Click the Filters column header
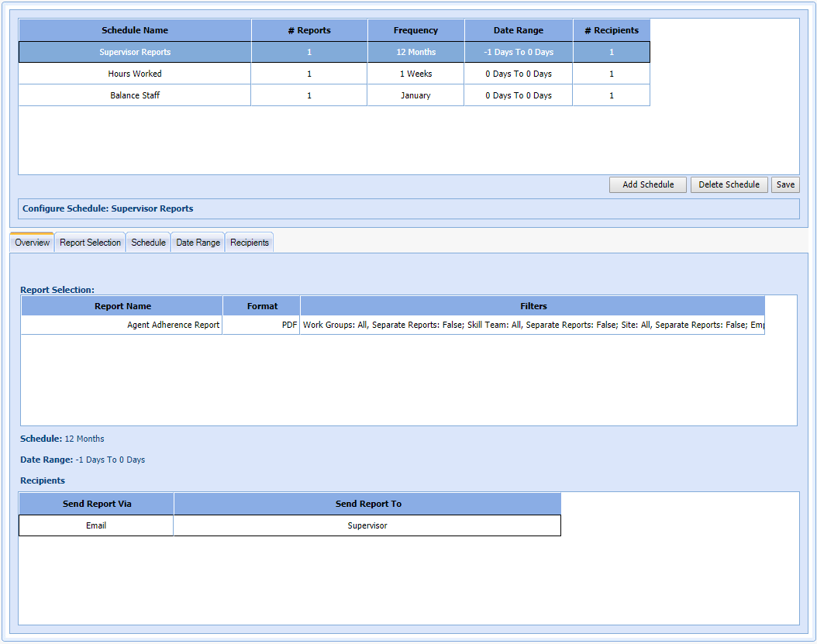Viewport: 817px width, 644px height. click(x=533, y=306)
